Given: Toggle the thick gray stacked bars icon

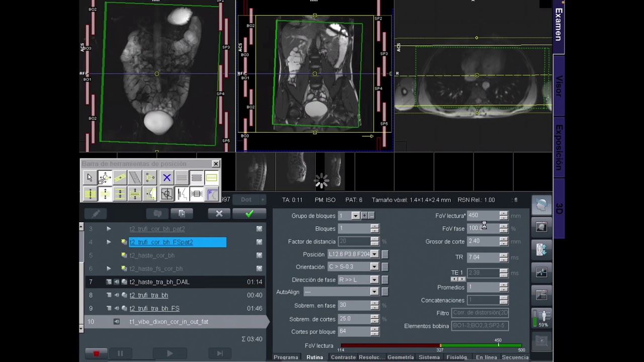Looking at the screenshot, I should 197,177.
